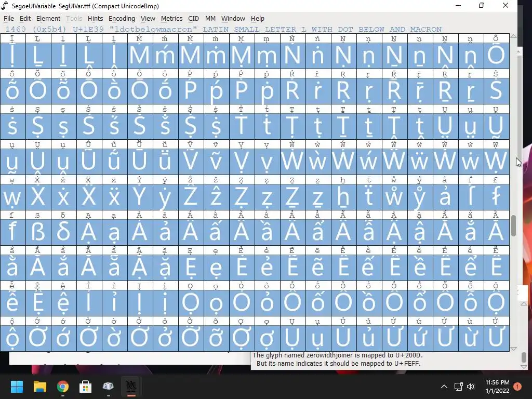Select the y with ring above glyph
This screenshot has height=399, width=532.
point(419,197)
